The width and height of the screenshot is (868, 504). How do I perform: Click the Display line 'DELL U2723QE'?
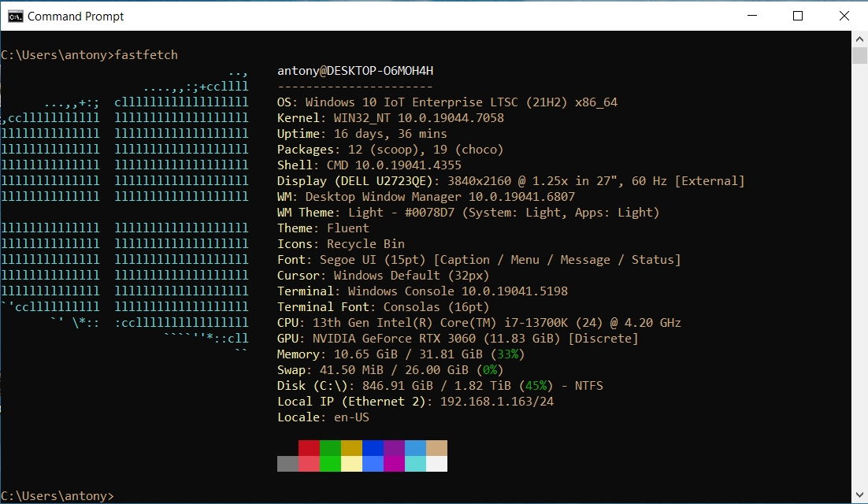tap(511, 181)
